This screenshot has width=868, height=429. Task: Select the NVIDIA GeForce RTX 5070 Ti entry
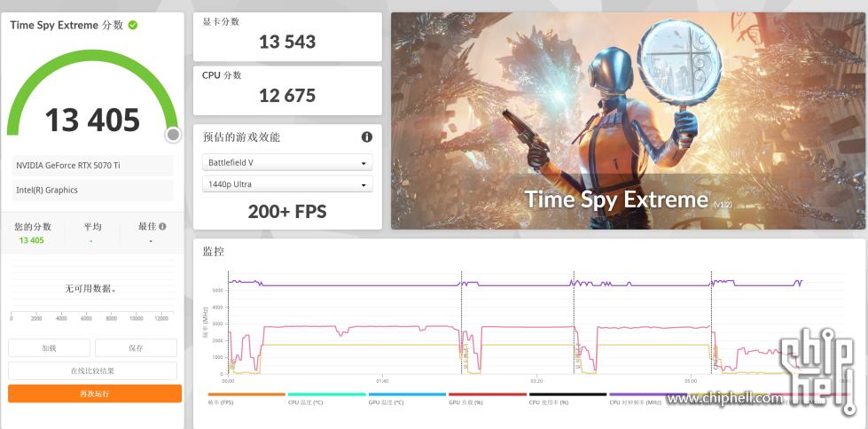(92, 166)
